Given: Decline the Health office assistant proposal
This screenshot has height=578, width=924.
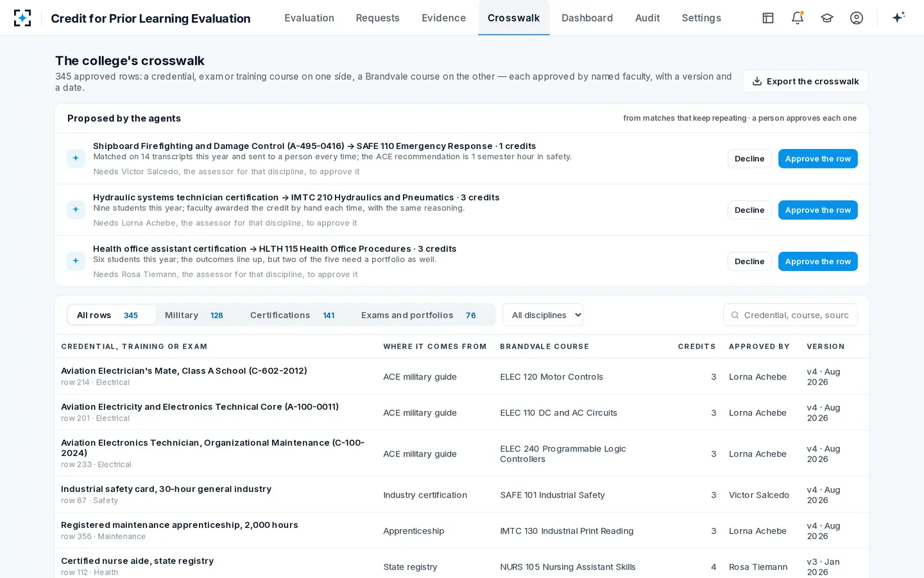Looking at the screenshot, I should click(x=749, y=261).
